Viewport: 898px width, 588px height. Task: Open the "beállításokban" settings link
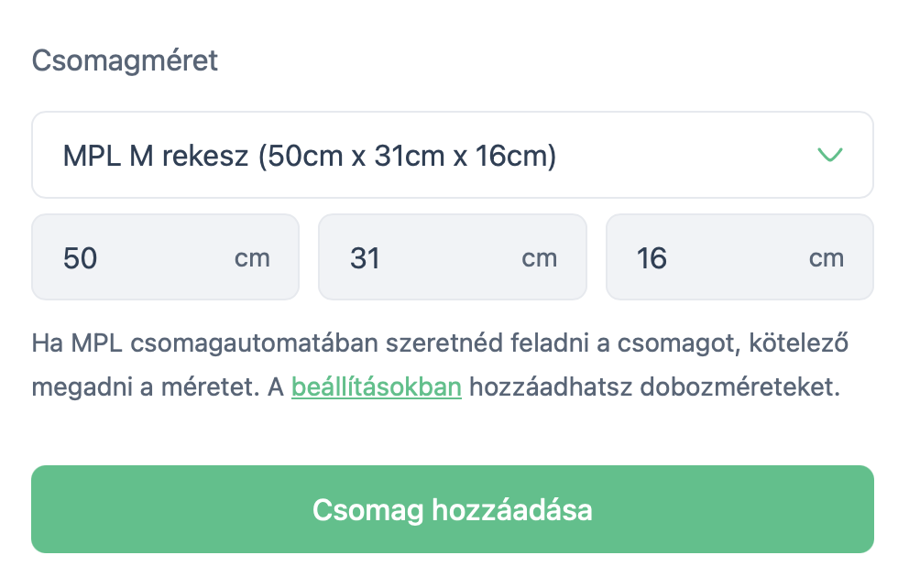click(x=376, y=387)
